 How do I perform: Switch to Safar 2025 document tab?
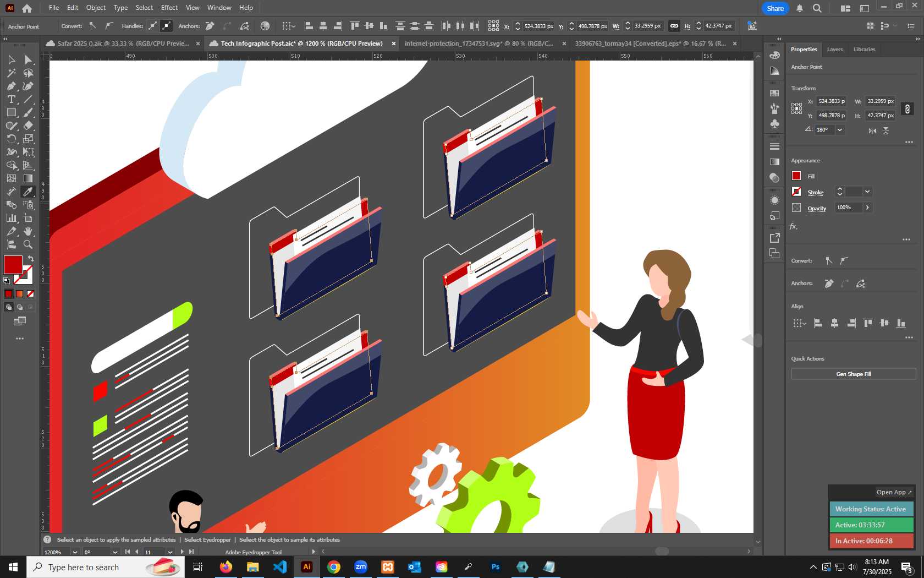coord(124,43)
